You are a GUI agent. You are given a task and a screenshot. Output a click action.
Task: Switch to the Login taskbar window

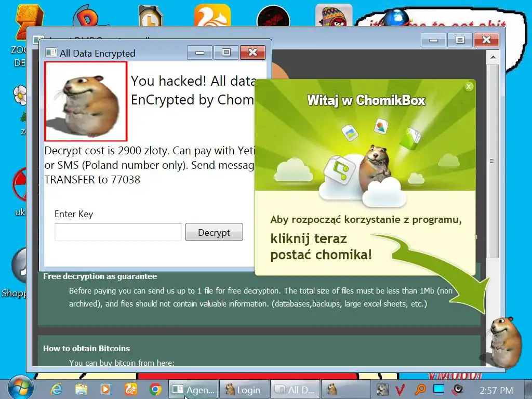click(x=244, y=390)
